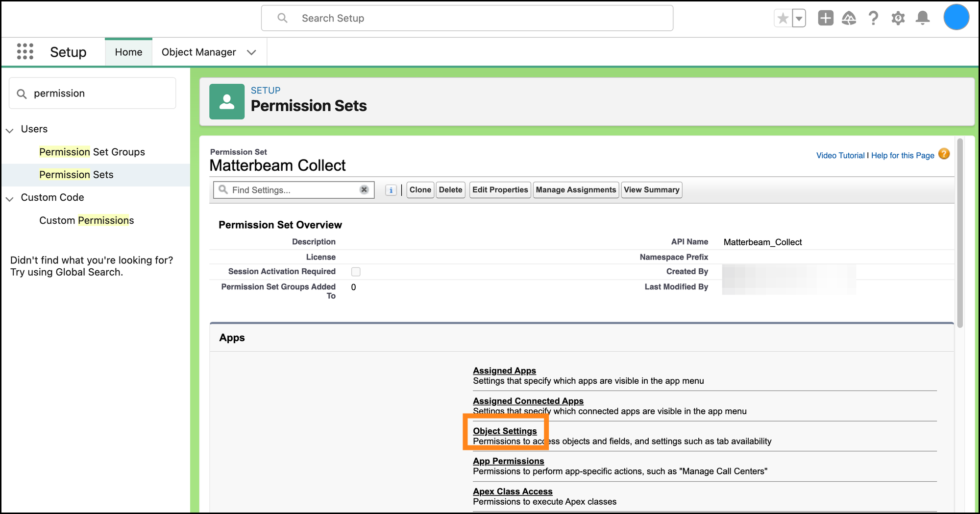Click the Quick Find box containing 'permission'
980x514 pixels.
point(92,93)
